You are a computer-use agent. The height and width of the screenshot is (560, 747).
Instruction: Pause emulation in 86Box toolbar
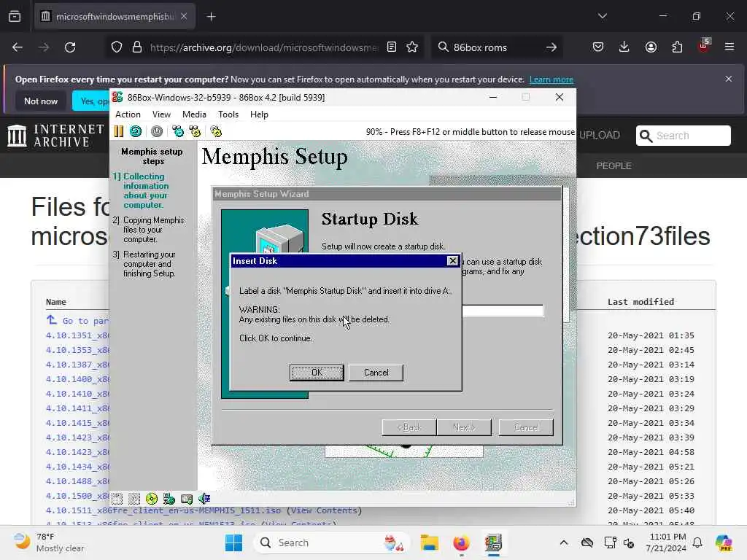pyautogui.click(x=119, y=131)
